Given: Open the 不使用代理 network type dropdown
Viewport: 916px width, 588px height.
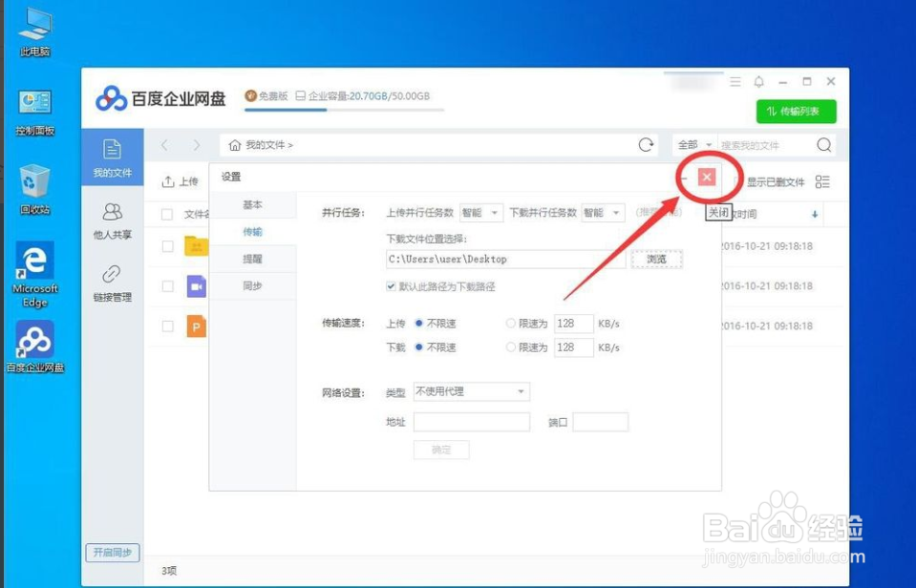Looking at the screenshot, I should 471,391.
